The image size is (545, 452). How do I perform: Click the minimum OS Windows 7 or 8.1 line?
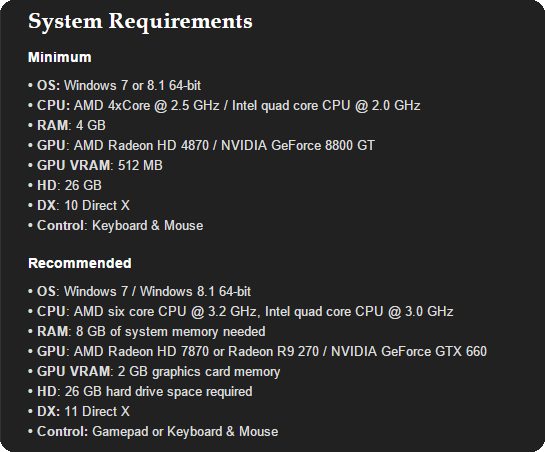point(114,86)
